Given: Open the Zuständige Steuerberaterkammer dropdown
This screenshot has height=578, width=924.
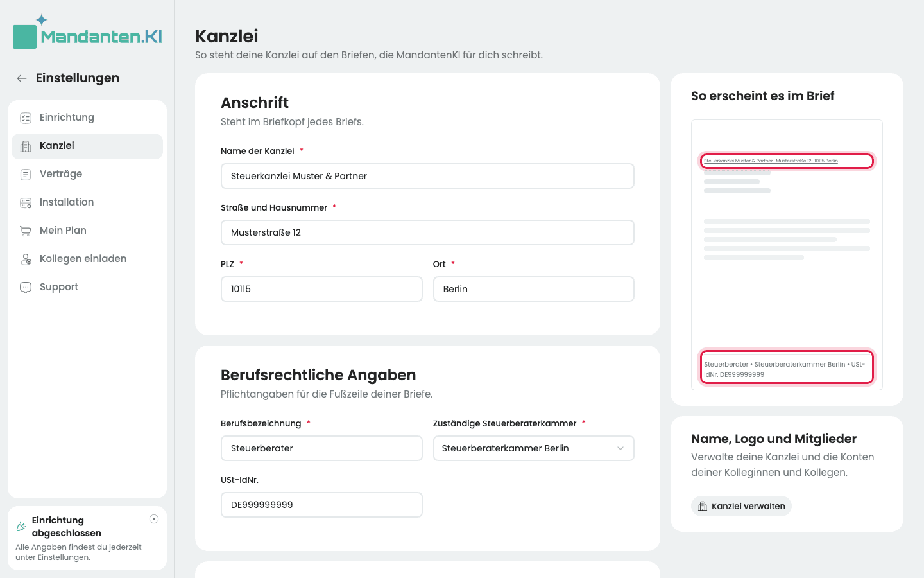Looking at the screenshot, I should (x=534, y=448).
